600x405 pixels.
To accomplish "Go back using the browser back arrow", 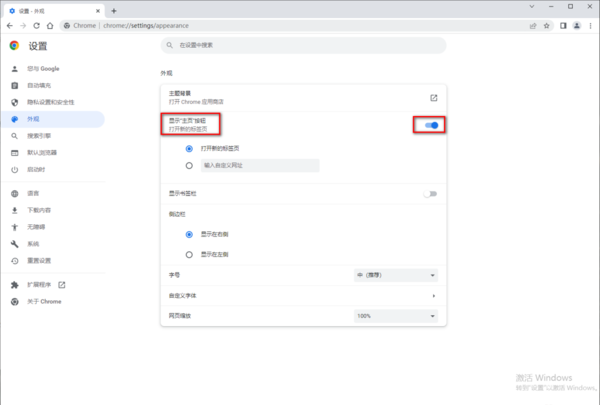I will click(x=10, y=26).
